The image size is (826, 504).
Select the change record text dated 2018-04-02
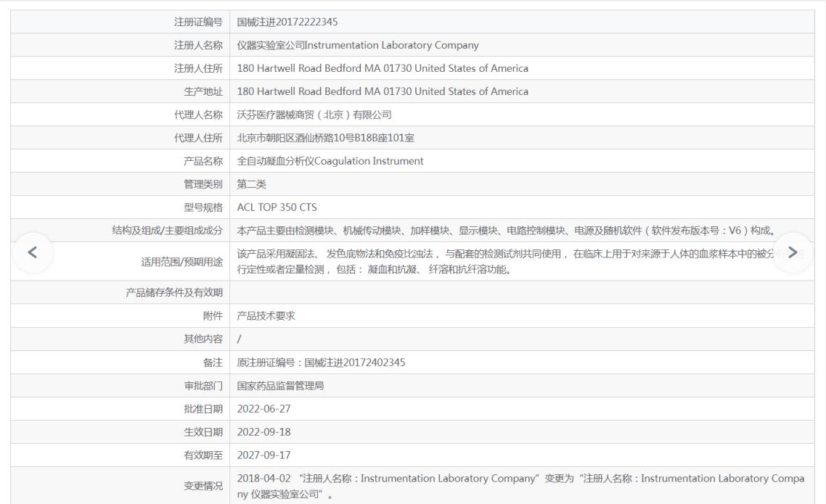[x=520, y=486]
